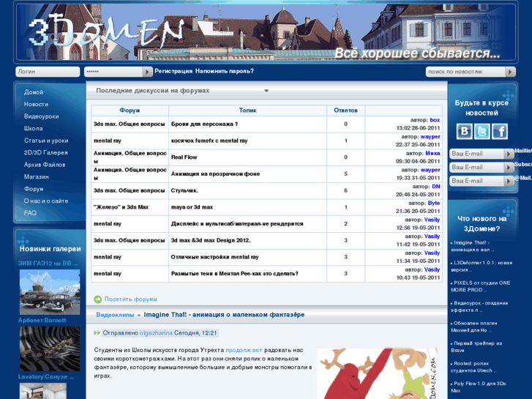Open author box profile link
The height and width of the screenshot is (399, 532).
[435, 120]
